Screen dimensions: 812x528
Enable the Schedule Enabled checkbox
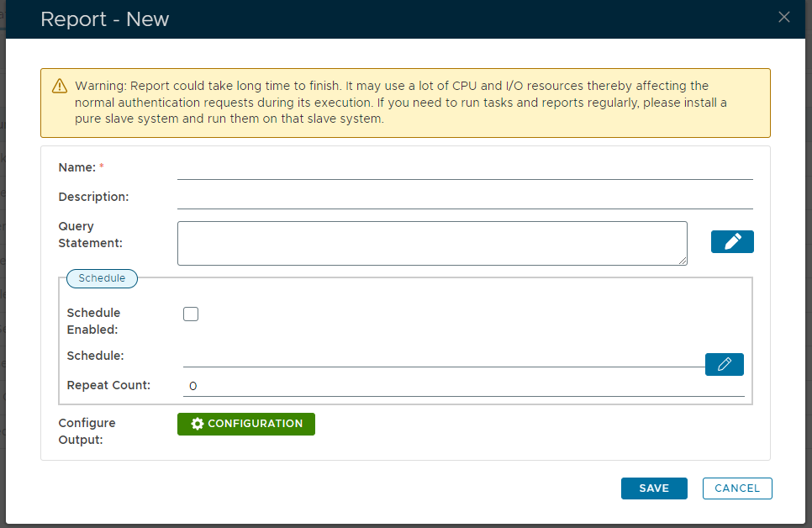coord(191,314)
